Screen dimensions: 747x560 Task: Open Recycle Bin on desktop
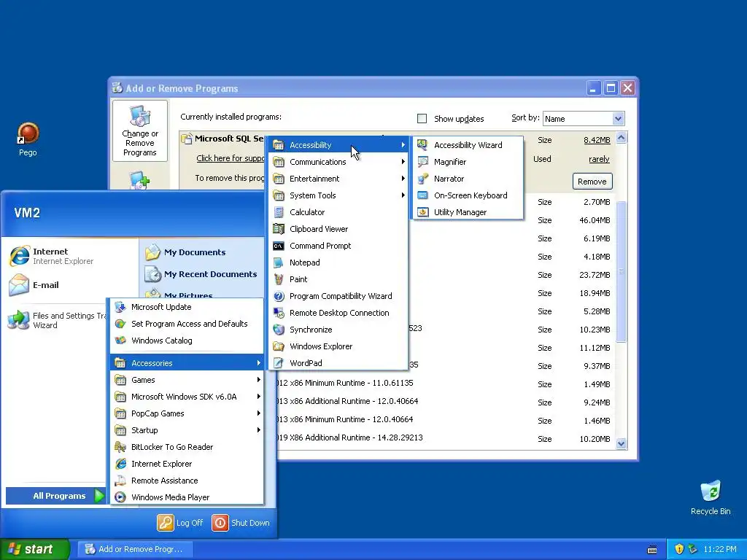click(x=711, y=497)
